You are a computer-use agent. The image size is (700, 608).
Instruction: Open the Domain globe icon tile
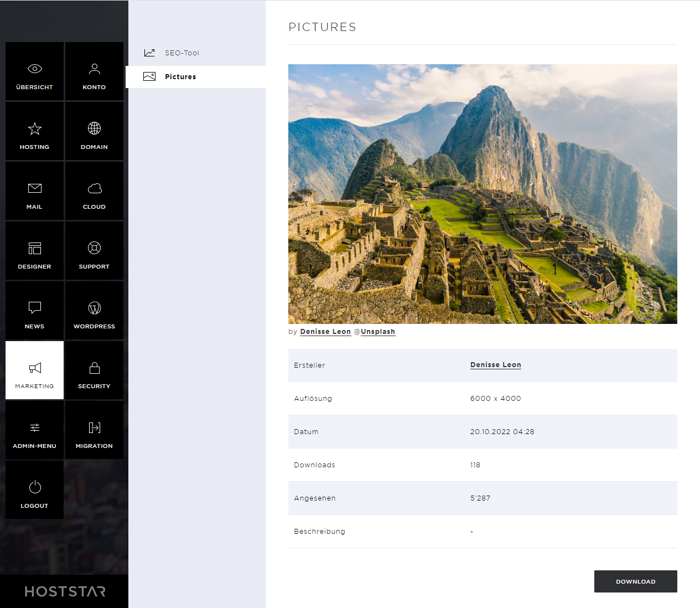[x=94, y=131]
